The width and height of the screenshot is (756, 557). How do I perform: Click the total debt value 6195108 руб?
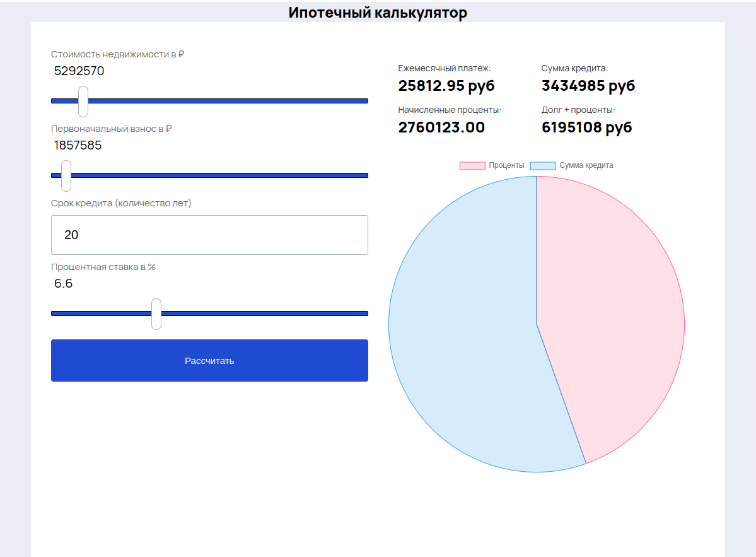click(x=586, y=127)
